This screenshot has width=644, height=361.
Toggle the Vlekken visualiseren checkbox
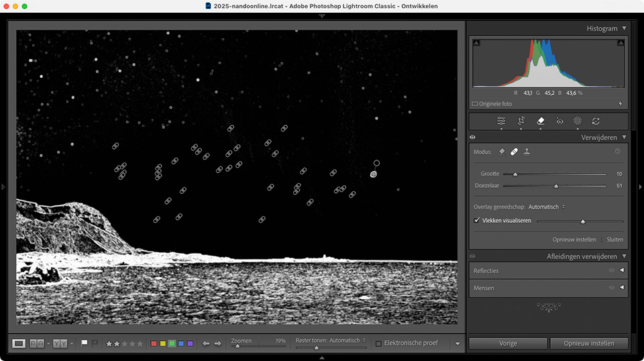point(477,220)
